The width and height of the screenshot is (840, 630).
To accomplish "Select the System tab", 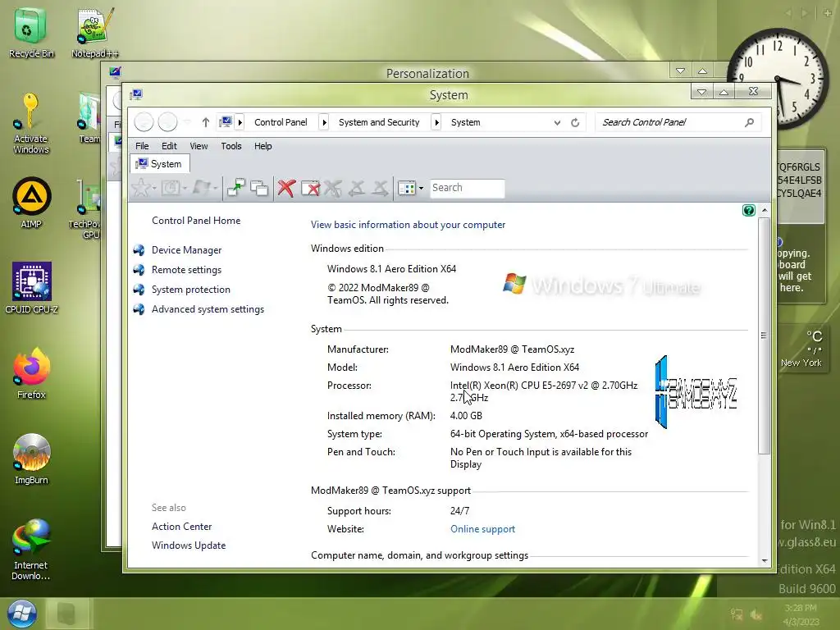I will [x=159, y=164].
